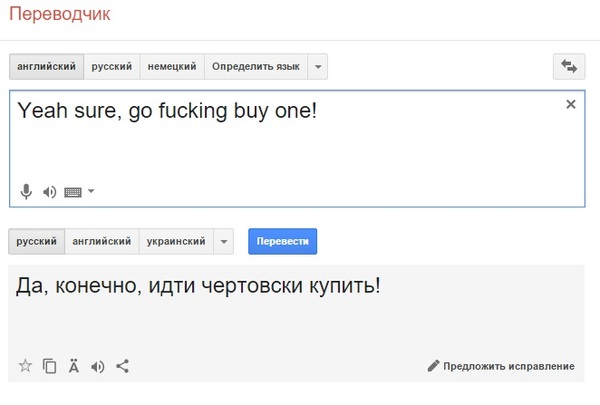
Task: Swap source and target languages
Action: point(569,67)
